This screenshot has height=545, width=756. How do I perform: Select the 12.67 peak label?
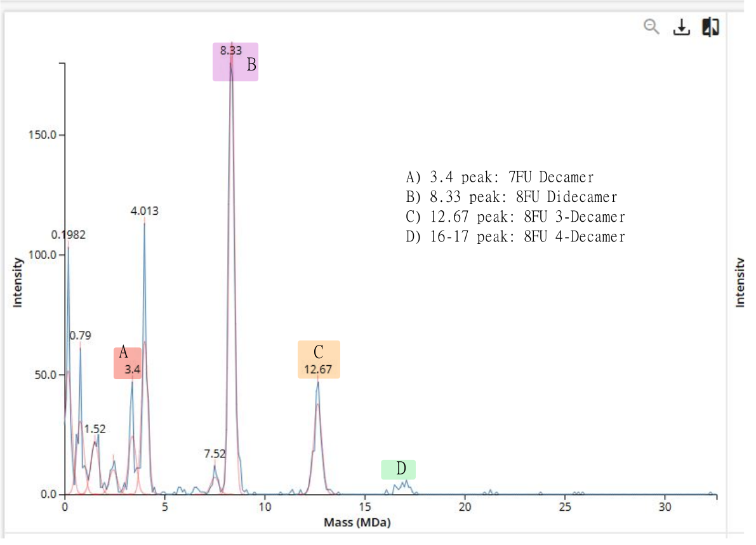318,370
